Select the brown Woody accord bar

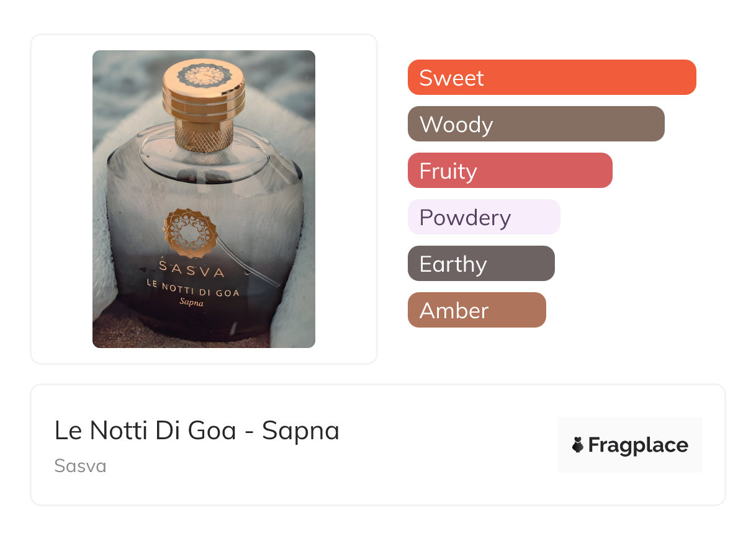[536, 124]
